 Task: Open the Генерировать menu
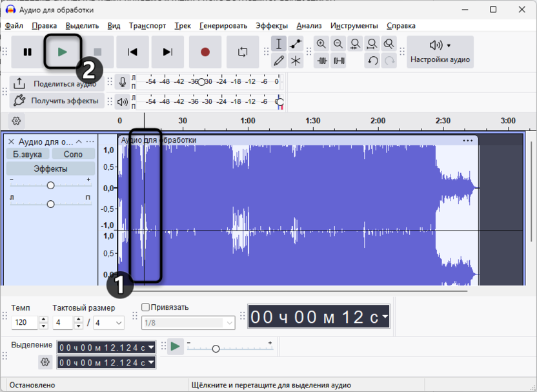(x=223, y=26)
